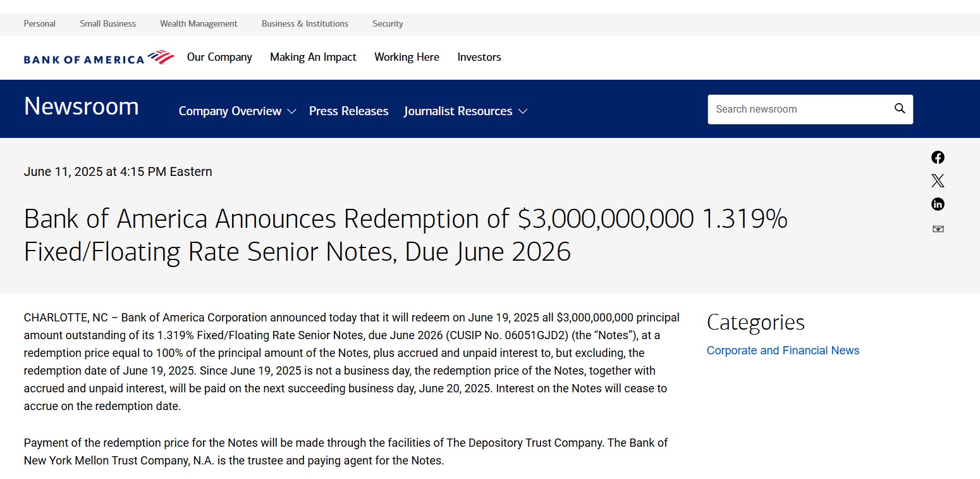Go to Wealth Management link
This screenshot has height=479, width=980.
coord(199,23)
